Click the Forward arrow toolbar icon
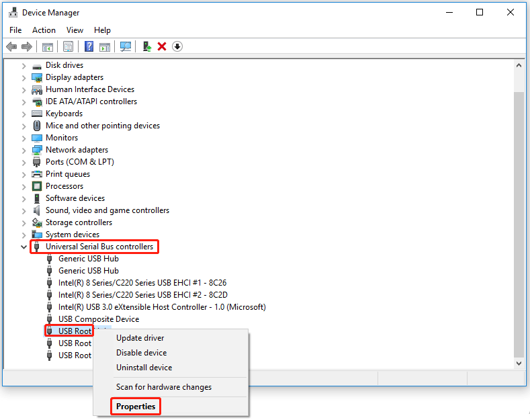Viewport: 530px width, 420px height. [27, 46]
